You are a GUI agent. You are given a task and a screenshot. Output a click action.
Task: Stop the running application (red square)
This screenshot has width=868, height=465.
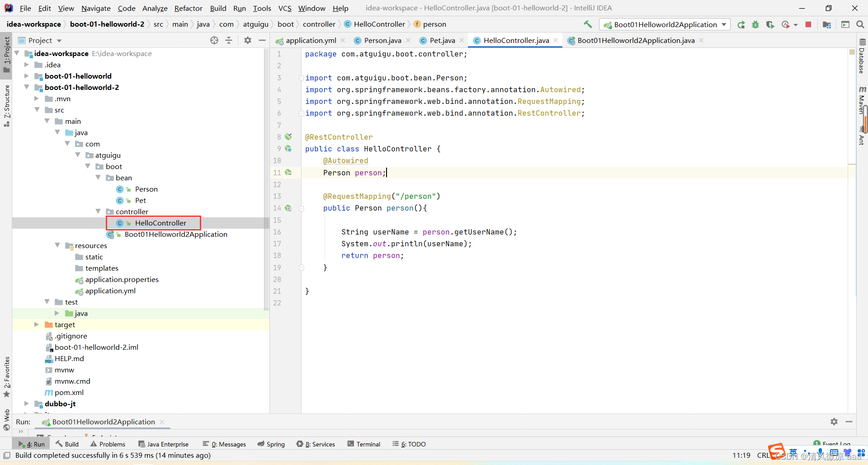pos(808,24)
